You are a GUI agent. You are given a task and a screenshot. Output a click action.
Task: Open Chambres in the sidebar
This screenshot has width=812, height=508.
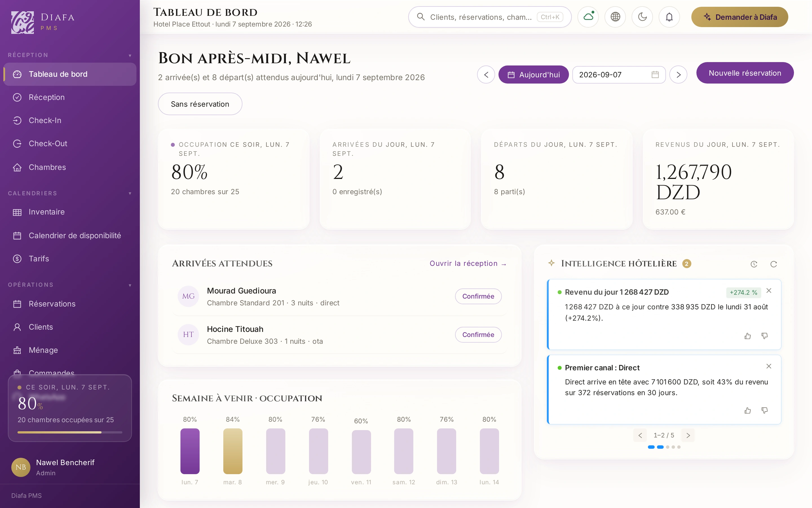(70, 167)
